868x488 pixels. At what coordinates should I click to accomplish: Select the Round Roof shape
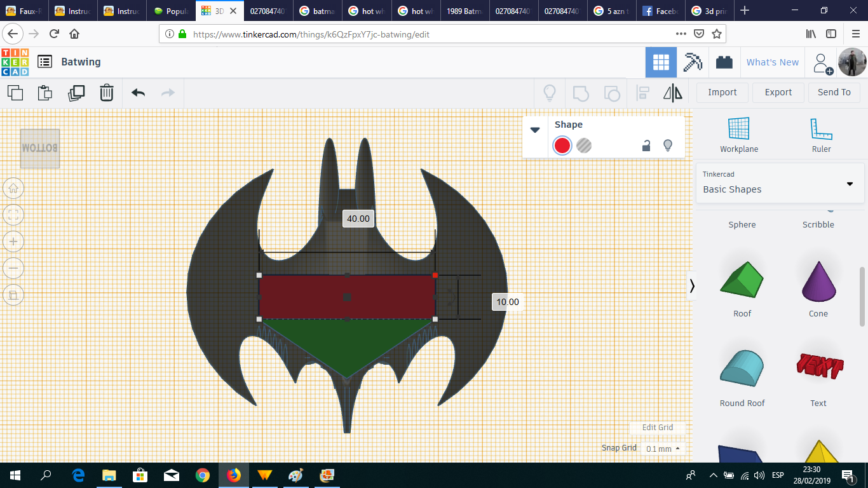point(742,378)
